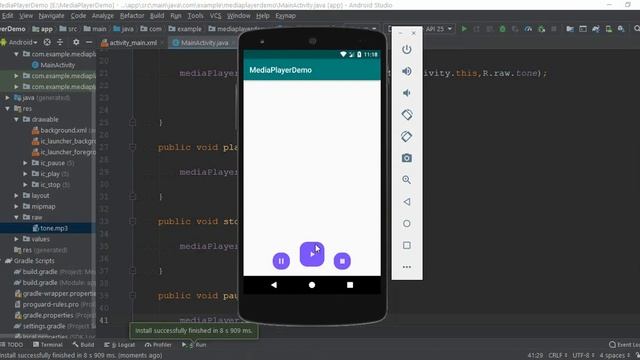
Task: Click the CRLF line separator indicator
Action: coord(558,356)
